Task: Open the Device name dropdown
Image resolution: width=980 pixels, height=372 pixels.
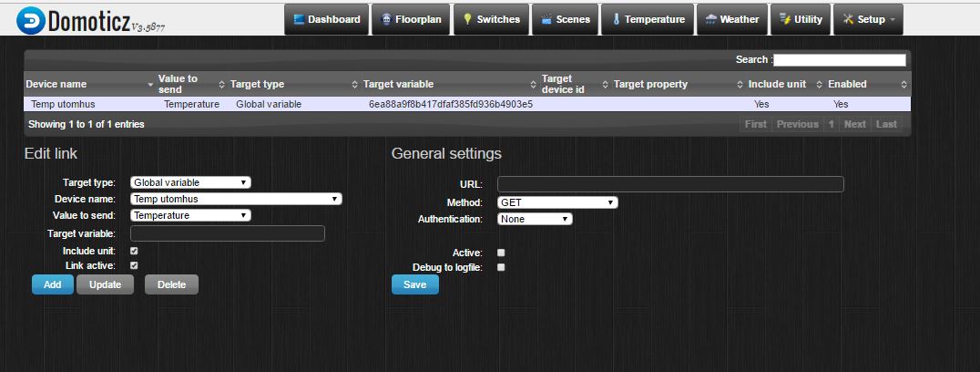Action: 236,199
